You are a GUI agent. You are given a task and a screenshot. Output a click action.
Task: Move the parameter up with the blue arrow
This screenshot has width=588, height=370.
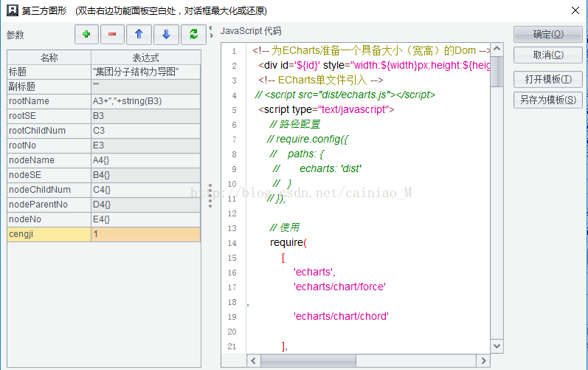click(139, 35)
